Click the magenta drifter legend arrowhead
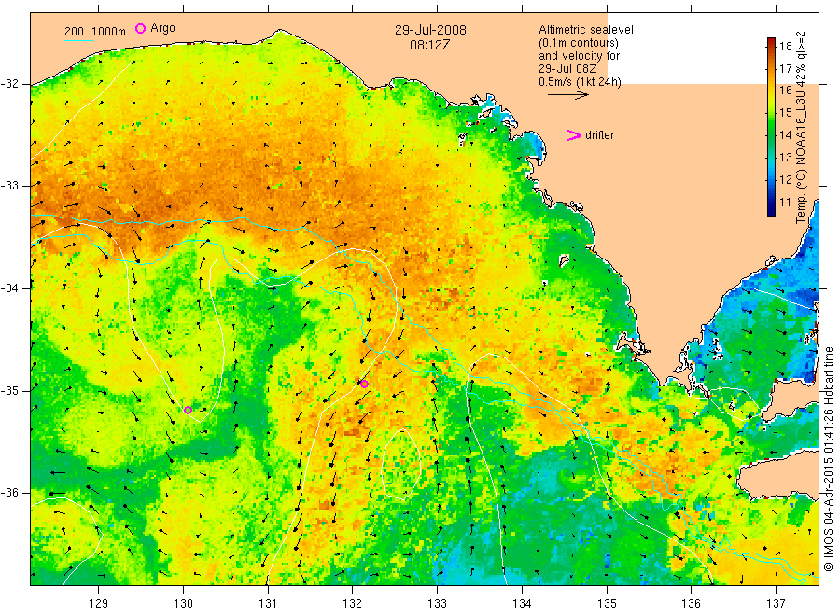840x616 pixels. coord(574,135)
